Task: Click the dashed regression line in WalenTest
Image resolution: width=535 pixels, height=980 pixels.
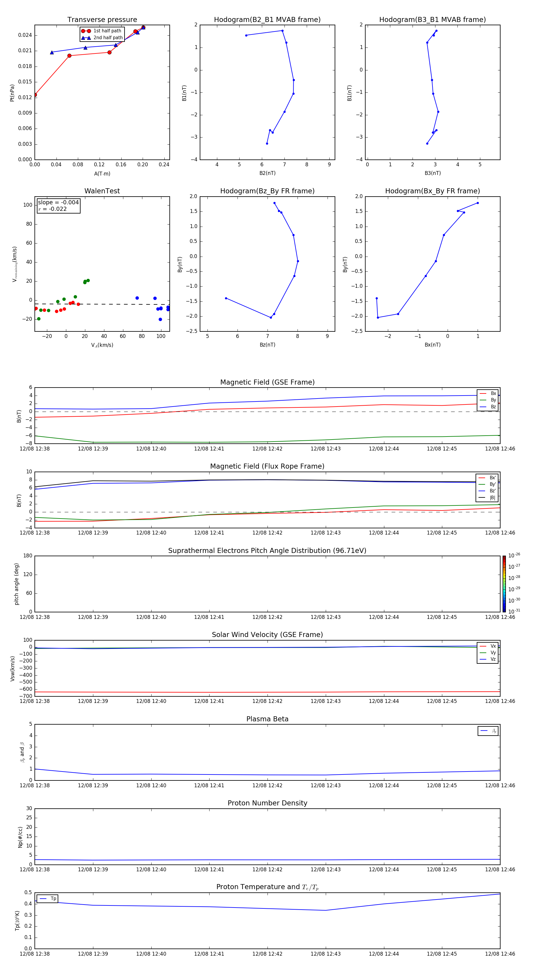Action: coord(102,304)
